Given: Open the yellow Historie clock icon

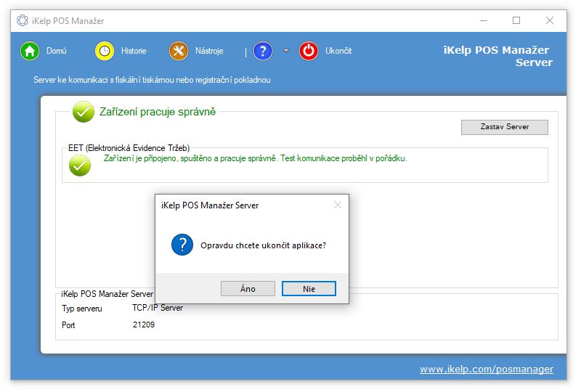Looking at the screenshot, I should tap(105, 51).
